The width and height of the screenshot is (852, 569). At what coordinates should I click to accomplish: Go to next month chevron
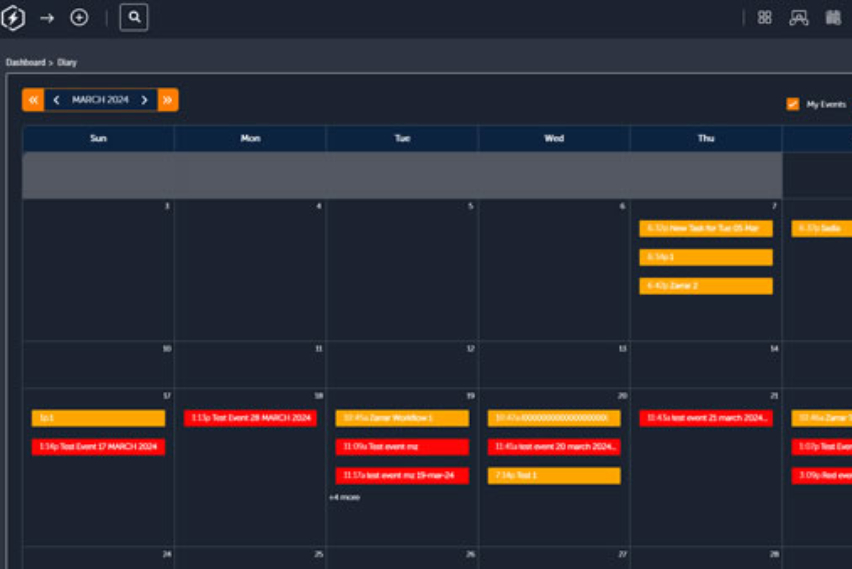(144, 100)
